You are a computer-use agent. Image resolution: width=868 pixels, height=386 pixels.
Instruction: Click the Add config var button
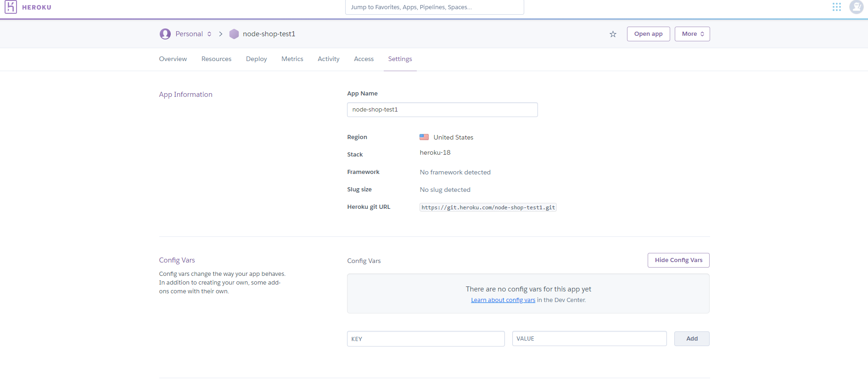692,339
